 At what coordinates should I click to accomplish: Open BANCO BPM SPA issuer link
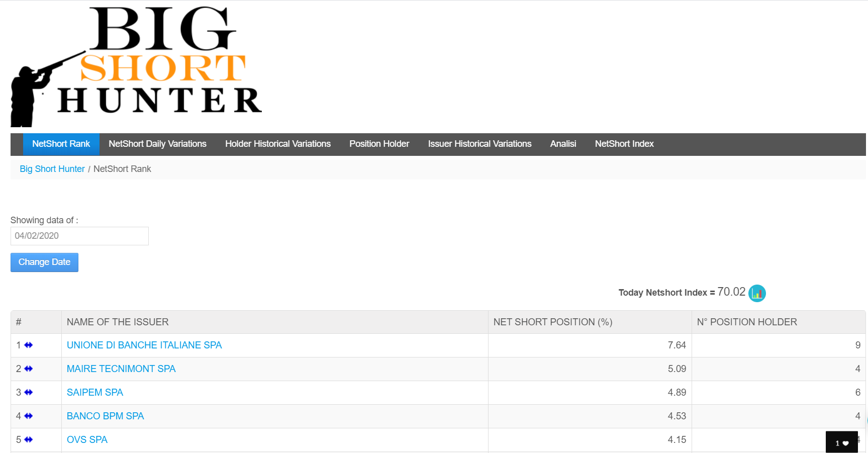106,416
